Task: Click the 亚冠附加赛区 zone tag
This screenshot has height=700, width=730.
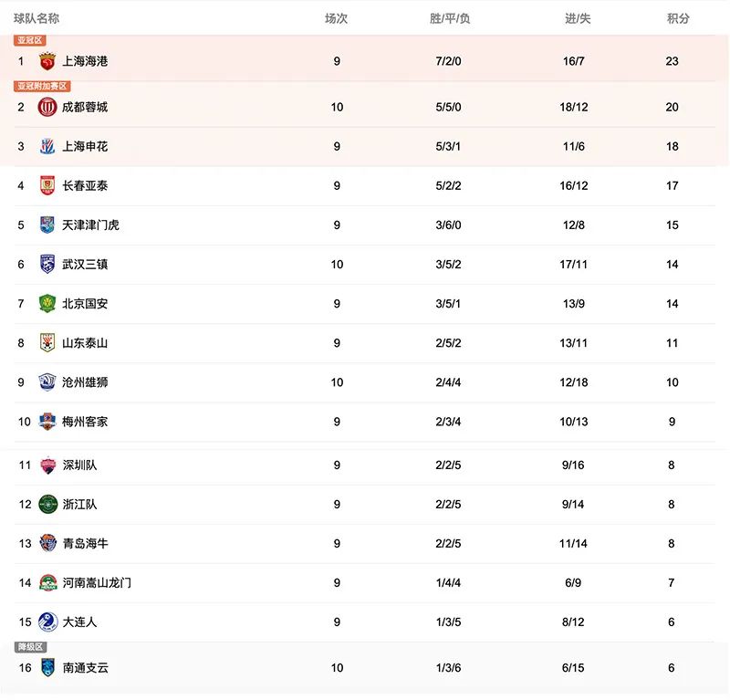Action: click(42, 86)
